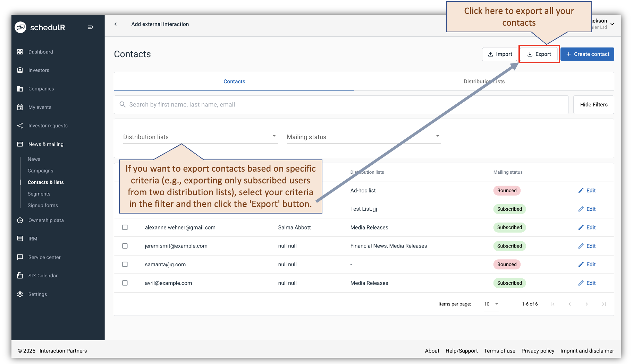
Task: Go to the last page of contacts
Action: (x=604, y=304)
